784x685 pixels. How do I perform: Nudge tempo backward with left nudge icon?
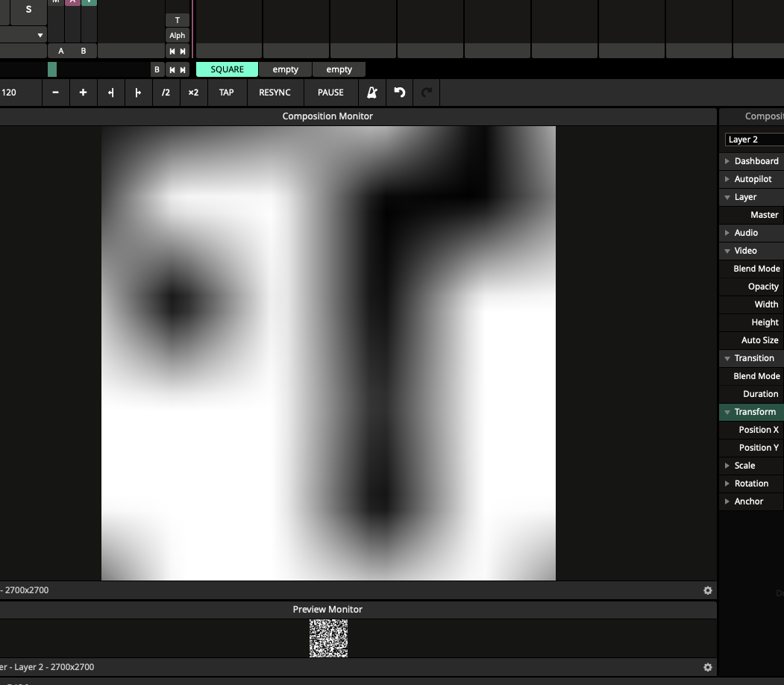[110, 93]
